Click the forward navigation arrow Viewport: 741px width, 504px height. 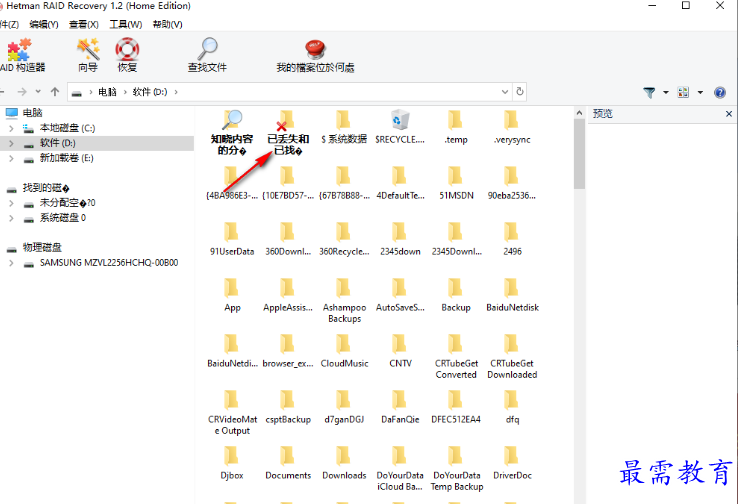click(x=22, y=92)
